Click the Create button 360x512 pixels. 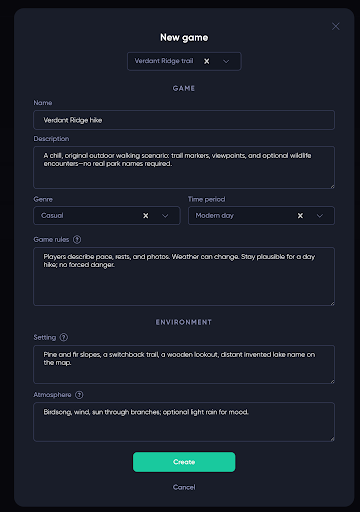click(x=184, y=462)
